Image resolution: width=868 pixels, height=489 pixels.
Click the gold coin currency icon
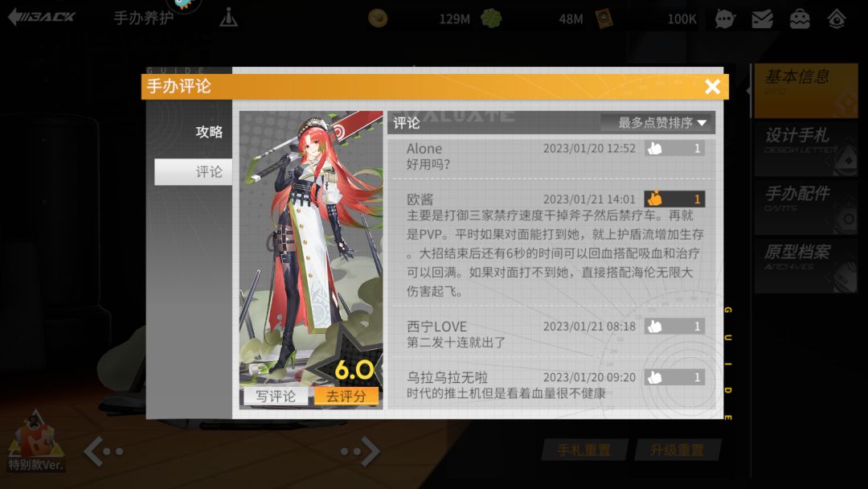(x=378, y=18)
